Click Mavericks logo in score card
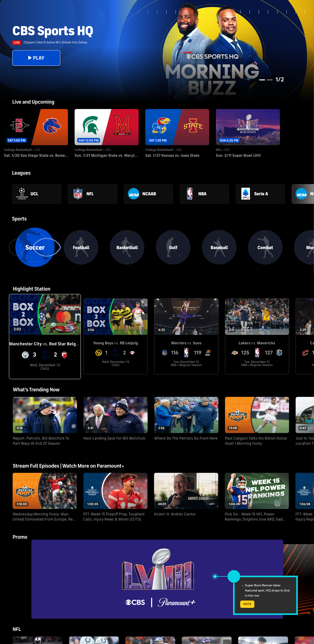This screenshot has width=314, height=644. (279, 352)
